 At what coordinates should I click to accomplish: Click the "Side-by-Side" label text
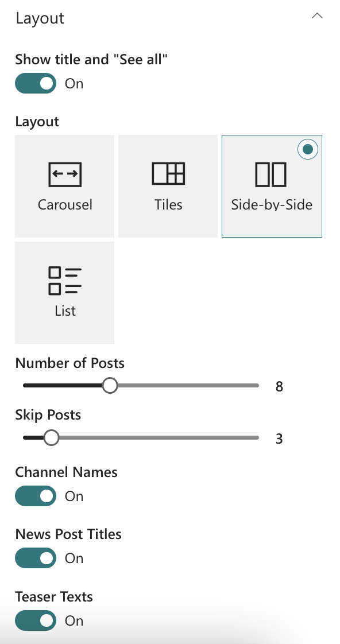[272, 204]
